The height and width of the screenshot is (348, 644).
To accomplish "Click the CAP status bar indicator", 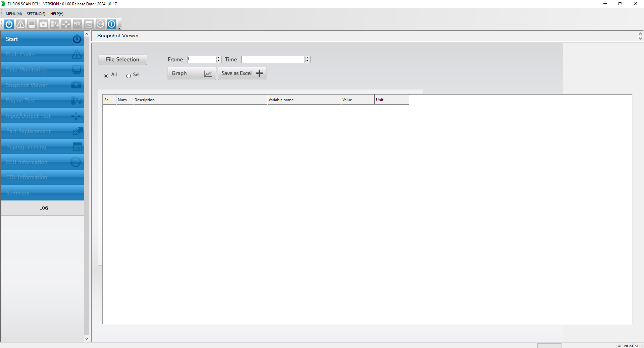I will (619, 346).
